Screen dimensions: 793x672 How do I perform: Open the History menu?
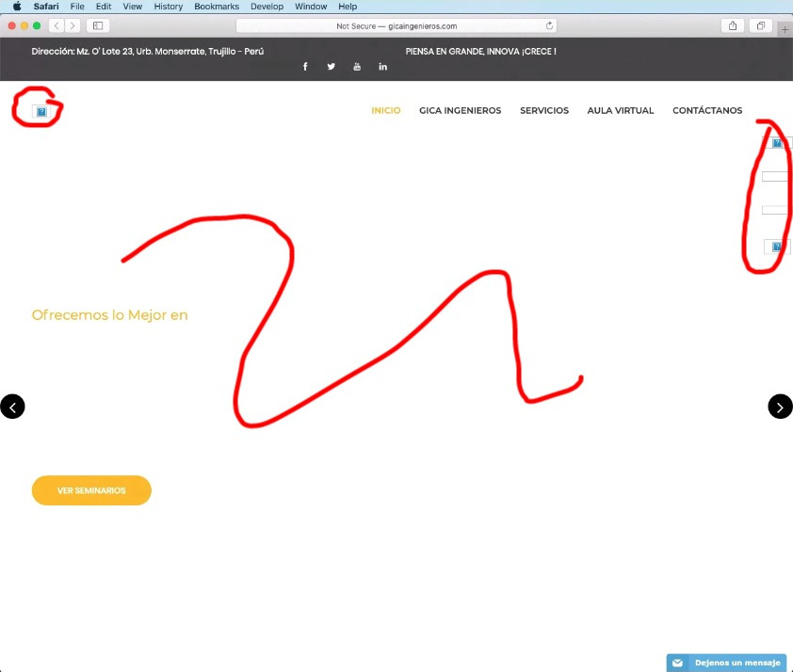[169, 7]
